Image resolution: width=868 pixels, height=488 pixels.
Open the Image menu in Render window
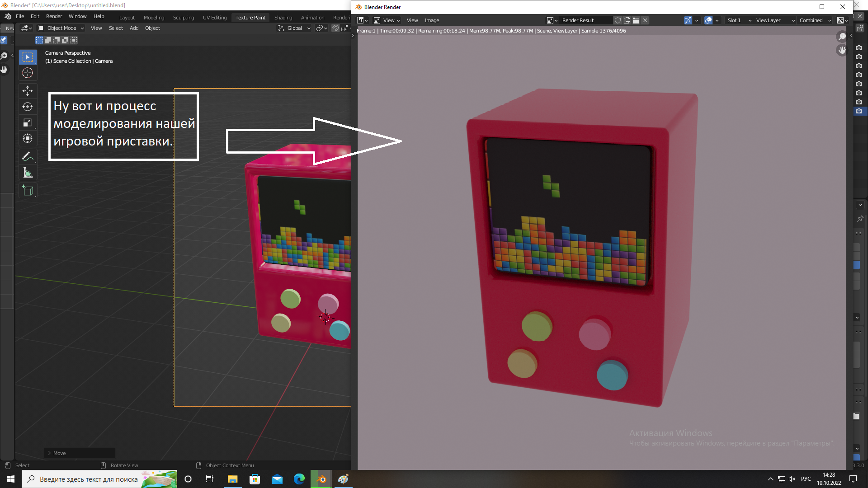pos(432,20)
